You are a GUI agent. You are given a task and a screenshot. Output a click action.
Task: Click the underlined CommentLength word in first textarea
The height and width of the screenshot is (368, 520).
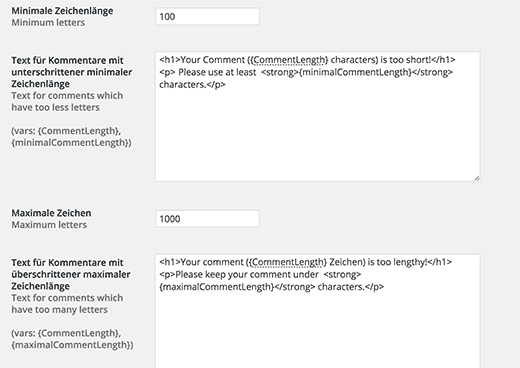coord(289,60)
